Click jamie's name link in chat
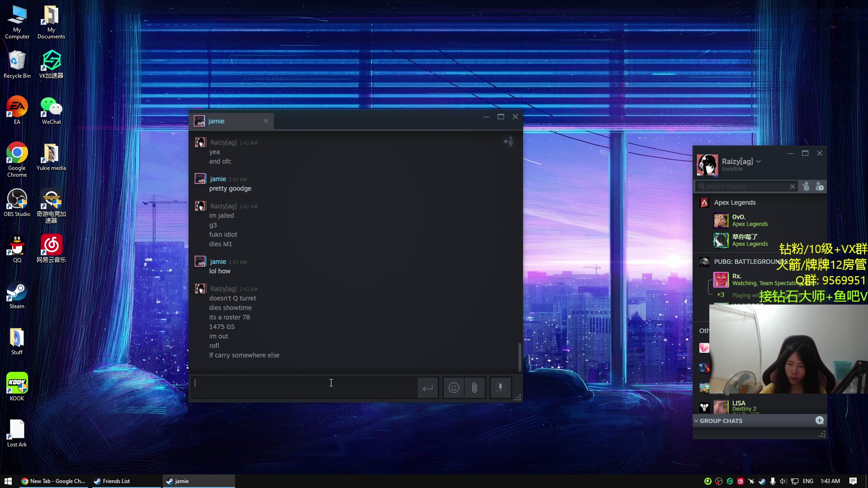 [x=218, y=179]
